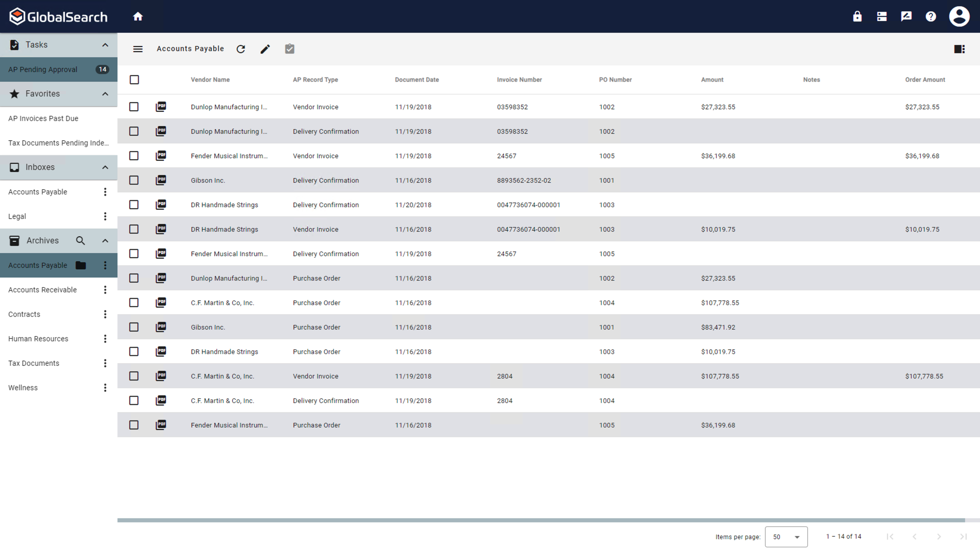Open AP Pending Approval task list

point(42,69)
